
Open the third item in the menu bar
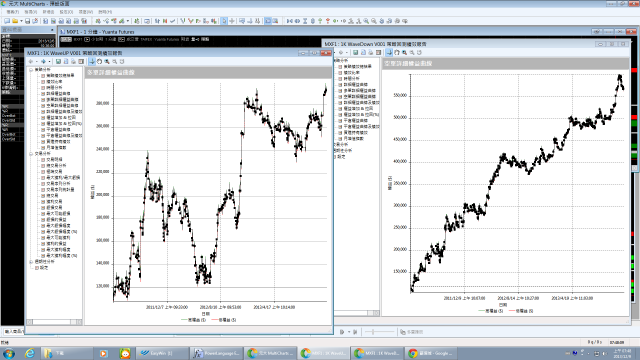[x=48, y=12]
